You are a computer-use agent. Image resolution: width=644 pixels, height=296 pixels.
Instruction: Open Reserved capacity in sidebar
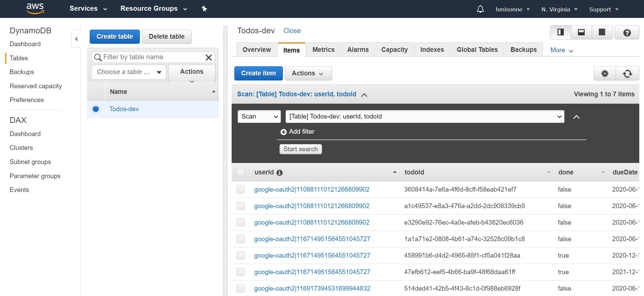pyautogui.click(x=36, y=86)
